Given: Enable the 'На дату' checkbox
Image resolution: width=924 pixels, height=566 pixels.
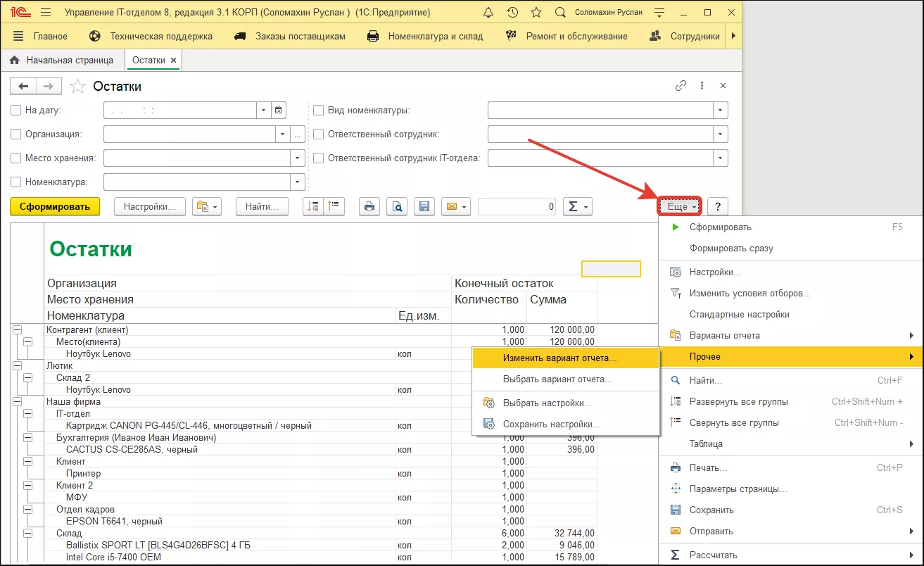Looking at the screenshot, I should click(x=16, y=111).
